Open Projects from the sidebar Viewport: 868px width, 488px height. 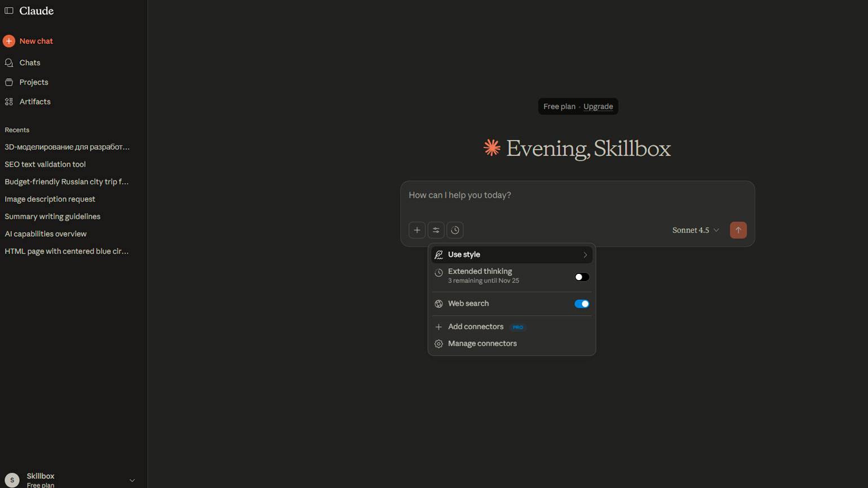33,82
